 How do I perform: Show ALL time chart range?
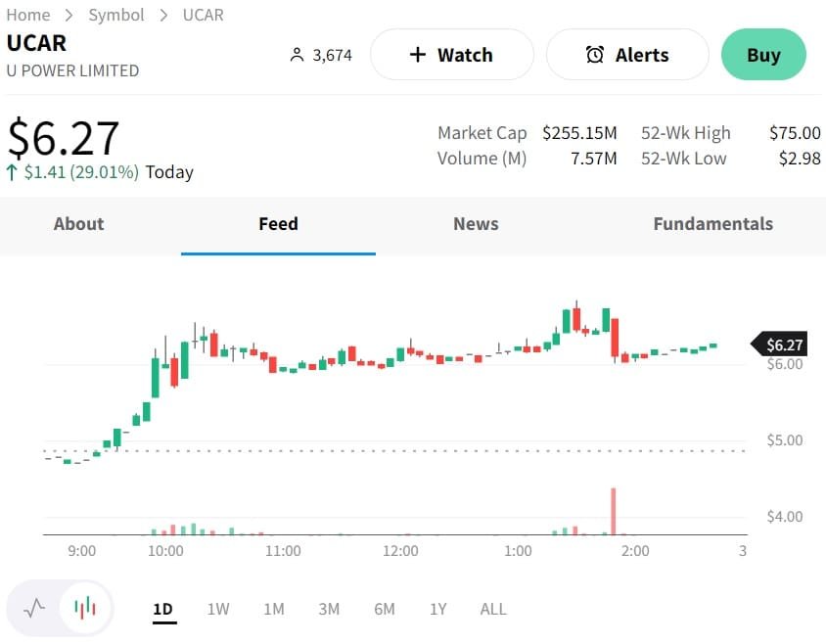point(493,609)
